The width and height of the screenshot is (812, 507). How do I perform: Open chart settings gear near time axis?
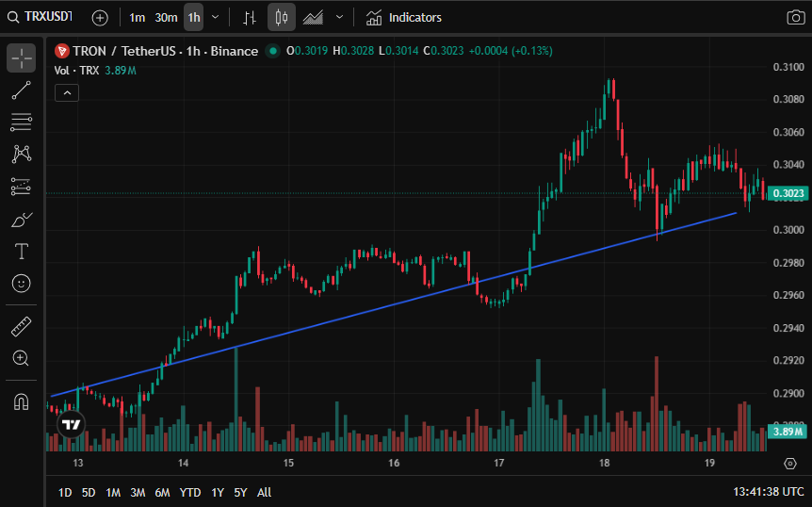tap(789, 464)
